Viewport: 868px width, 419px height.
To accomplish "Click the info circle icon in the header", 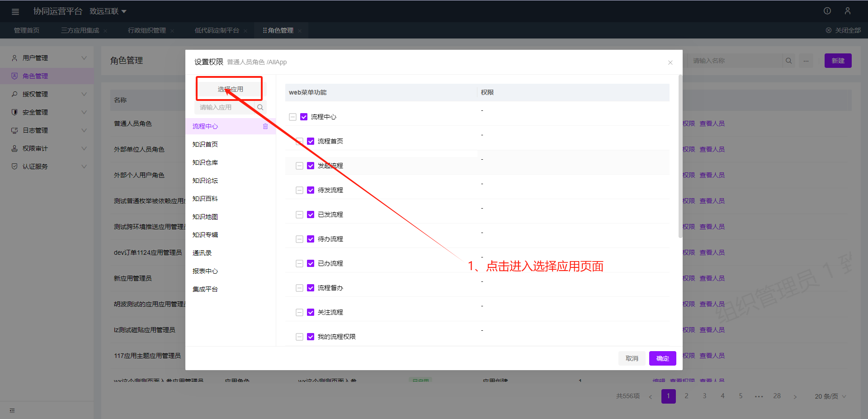I will pos(827,11).
